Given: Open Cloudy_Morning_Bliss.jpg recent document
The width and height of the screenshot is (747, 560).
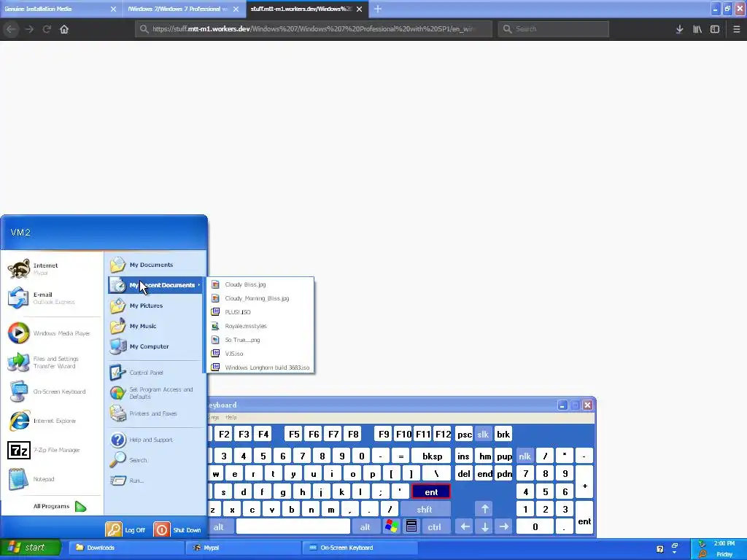Looking at the screenshot, I should 260,298.
